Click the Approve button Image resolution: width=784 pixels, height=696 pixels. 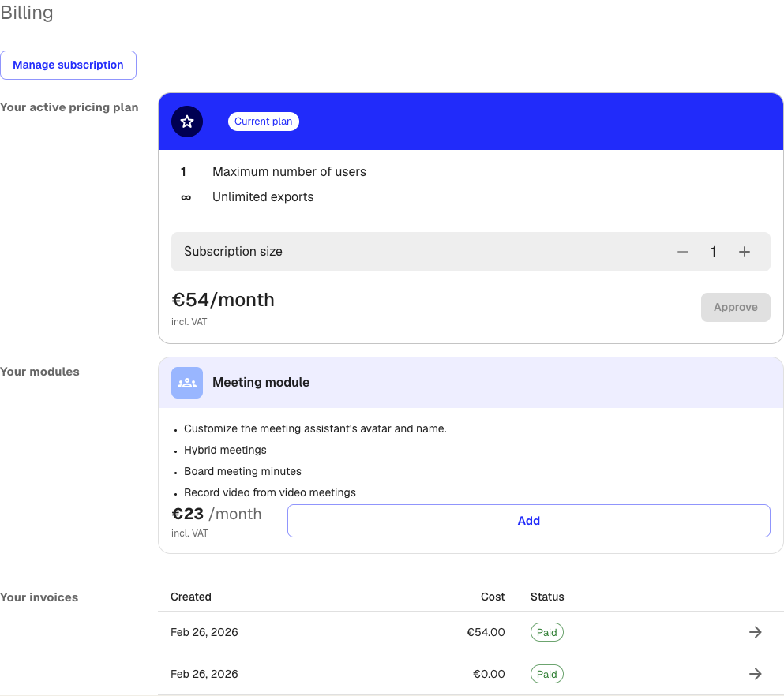click(735, 307)
